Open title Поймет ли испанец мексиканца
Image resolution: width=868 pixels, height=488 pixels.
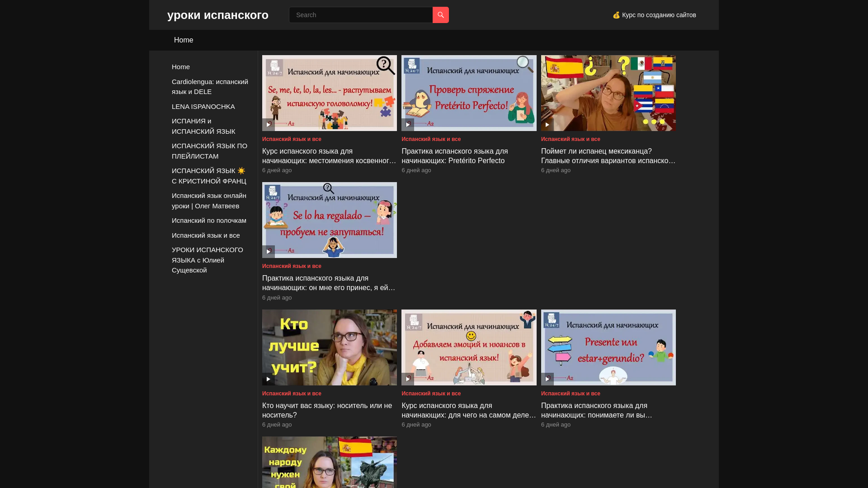[x=608, y=156]
